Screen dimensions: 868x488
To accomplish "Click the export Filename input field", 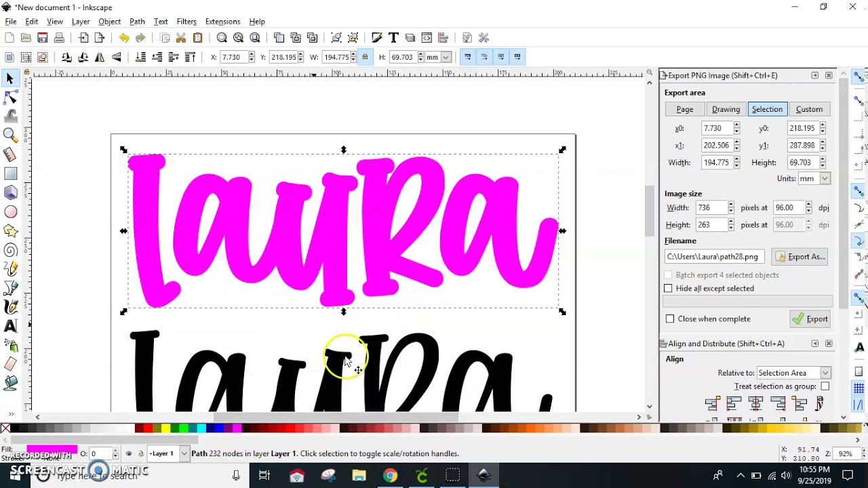I will click(715, 257).
